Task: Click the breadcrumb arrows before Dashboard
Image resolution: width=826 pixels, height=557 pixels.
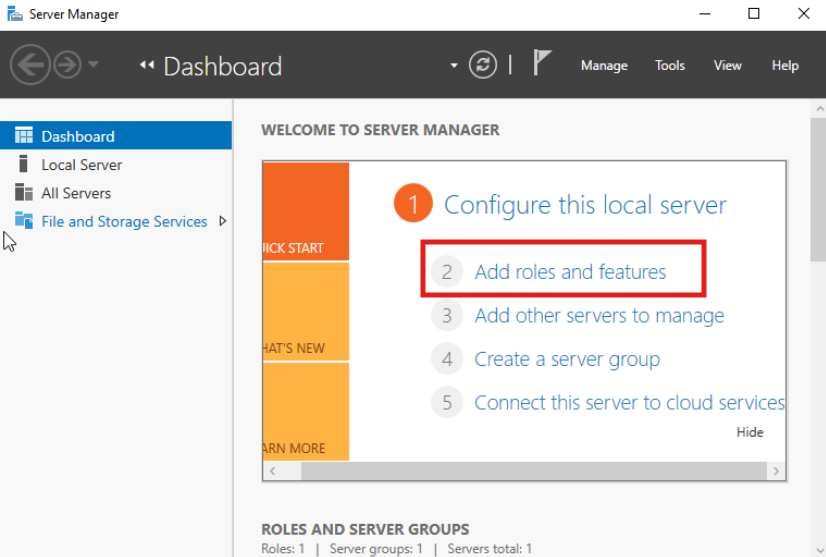Action: pos(147,65)
